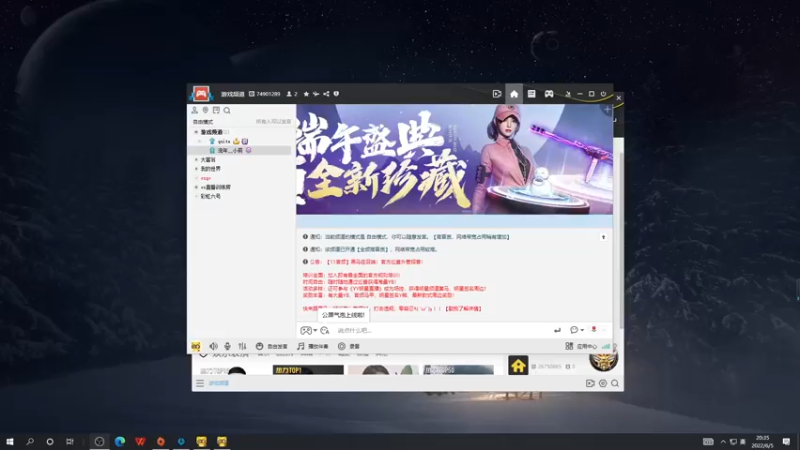Click the green signal strength bars
This screenshot has height=450, width=800.
click(x=606, y=346)
